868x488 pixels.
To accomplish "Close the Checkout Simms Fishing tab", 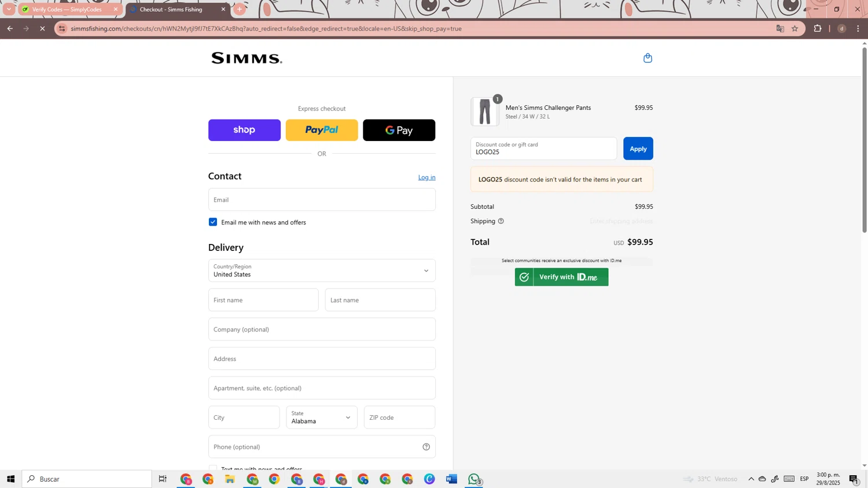I will 223,9.
